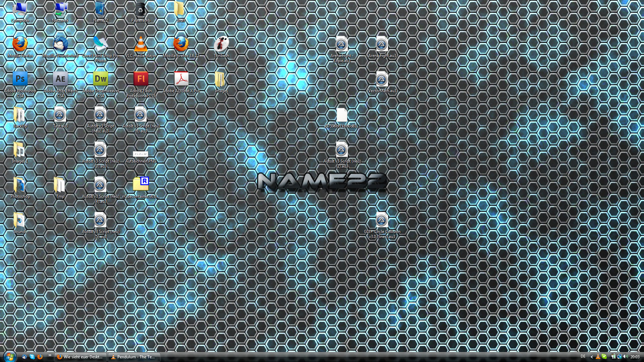This screenshot has height=362, width=644.
Task: Select the Mozilla Thunderbird desktop icon
Action: coord(60,45)
